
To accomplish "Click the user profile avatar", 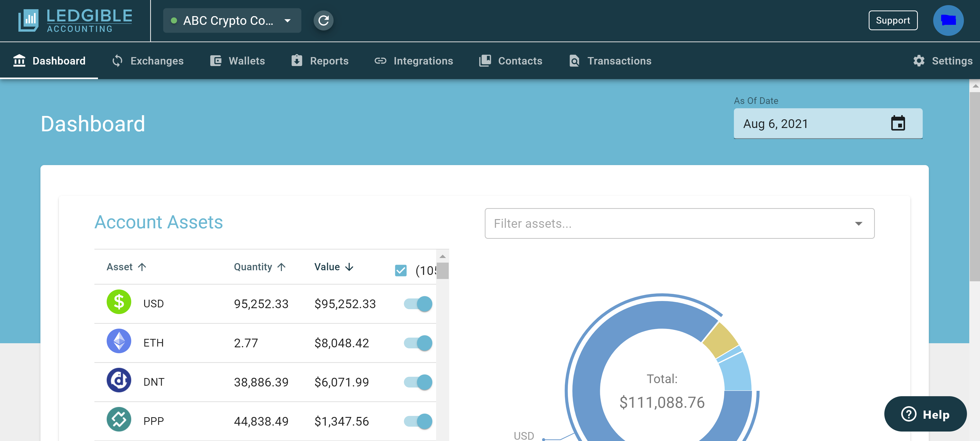I will point(948,20).
